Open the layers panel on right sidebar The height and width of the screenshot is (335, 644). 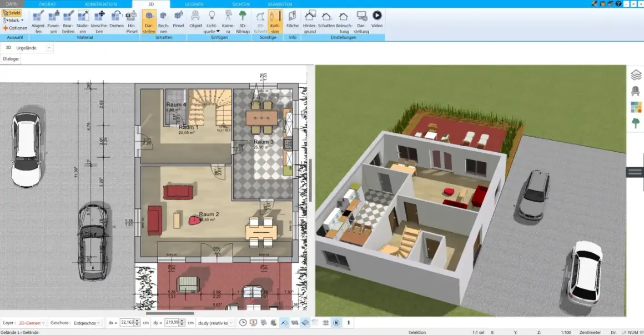coord(636,75)
